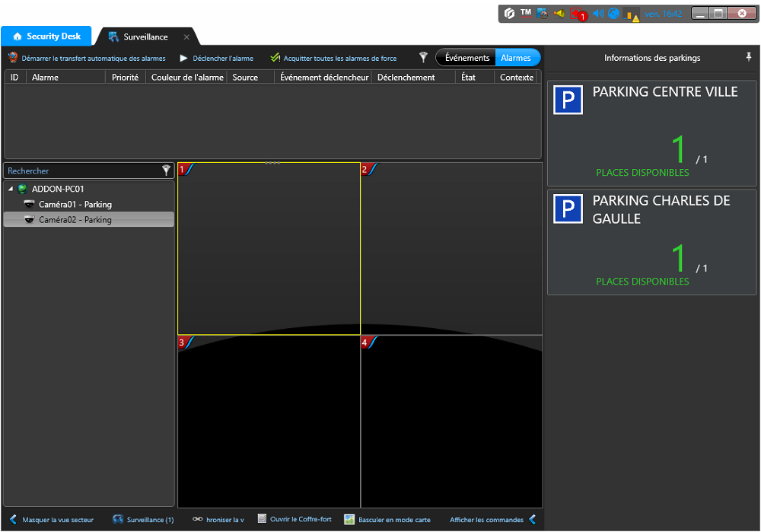
Task: Click the speaker volume icon in tray
Action: (597, 14)
